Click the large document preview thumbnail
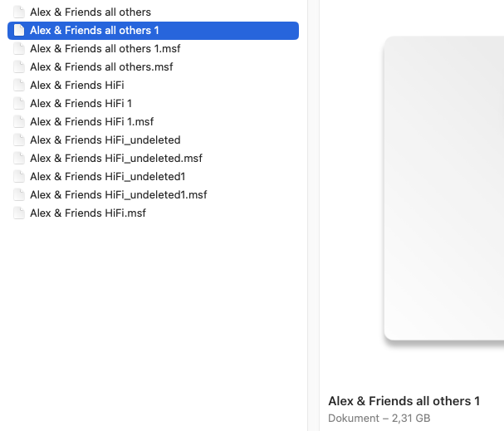This screenshot has height=431, width=504. click(444, 189)
